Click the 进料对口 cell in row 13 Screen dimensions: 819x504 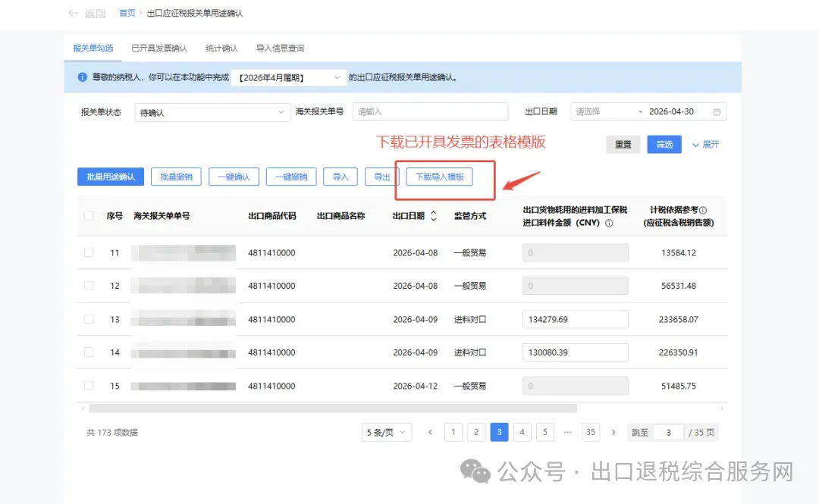click(470, 319)
